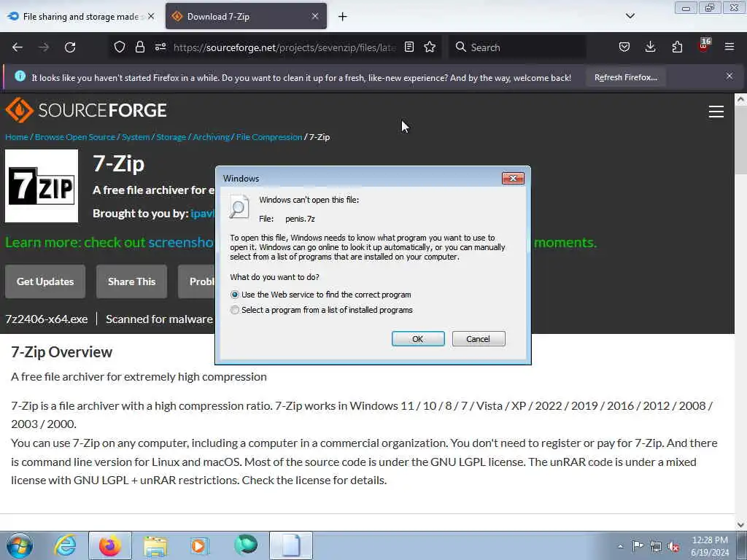List all tabs dropdown arrow
Screen dimensions: 747x560
[x=630, y=16]
